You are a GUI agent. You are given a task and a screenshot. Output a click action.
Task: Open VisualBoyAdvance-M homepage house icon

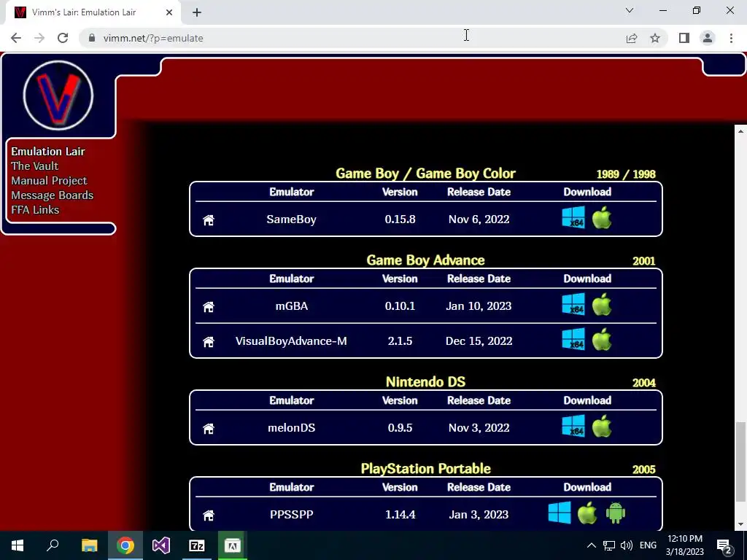[x=209, y=342]
